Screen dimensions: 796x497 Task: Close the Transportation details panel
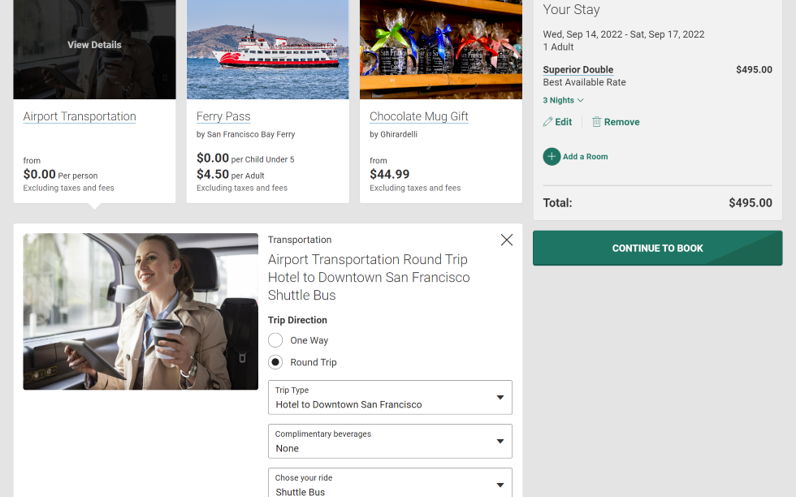point(506,240)
